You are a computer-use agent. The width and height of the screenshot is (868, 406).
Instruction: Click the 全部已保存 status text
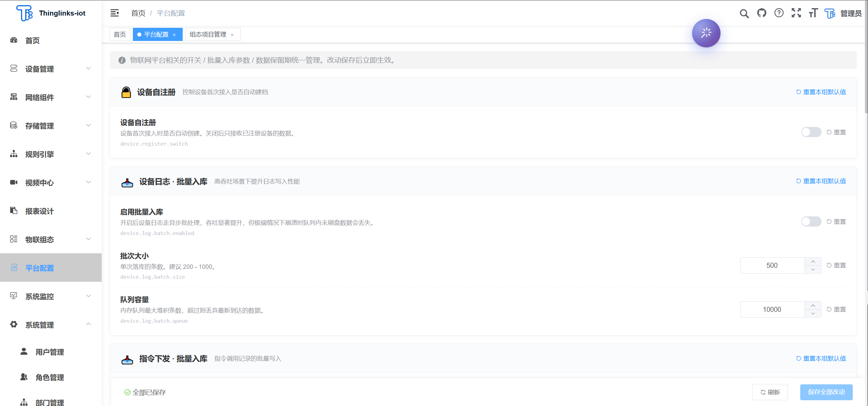tap(149, 392)
